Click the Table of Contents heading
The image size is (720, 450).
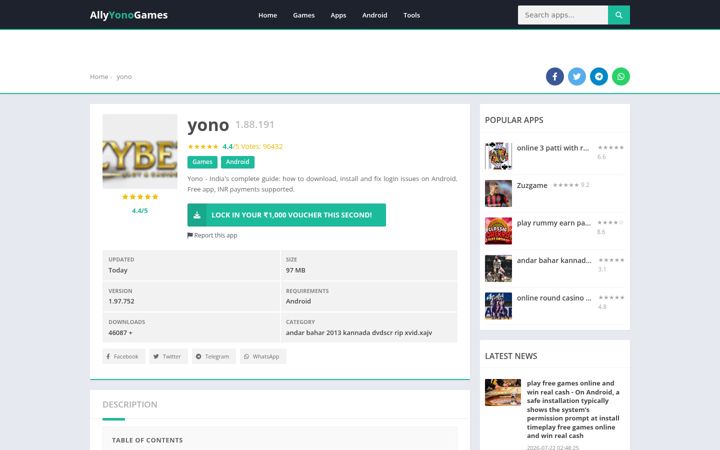[147, 440]
